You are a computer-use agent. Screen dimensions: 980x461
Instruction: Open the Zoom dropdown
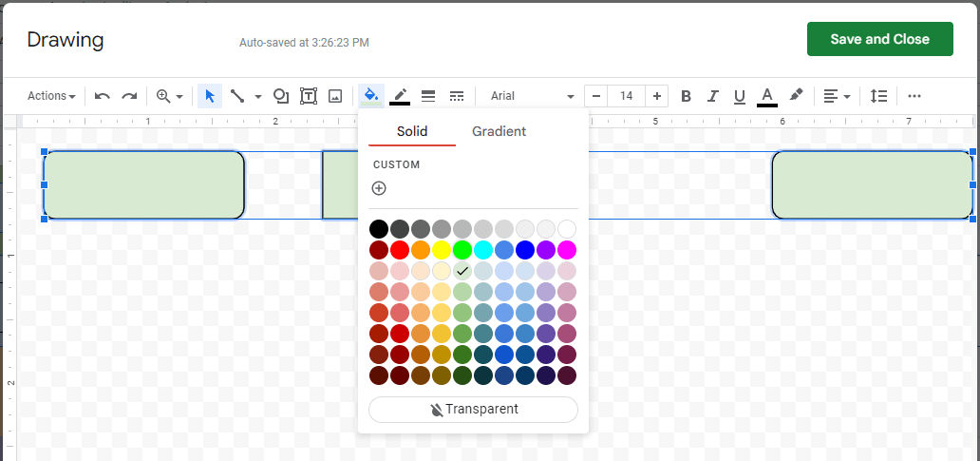169,96
